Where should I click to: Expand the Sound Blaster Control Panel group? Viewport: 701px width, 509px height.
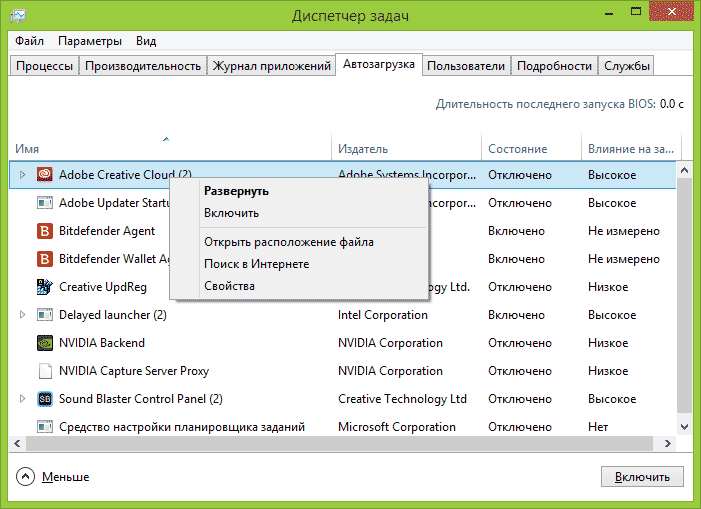pos(22,399)
